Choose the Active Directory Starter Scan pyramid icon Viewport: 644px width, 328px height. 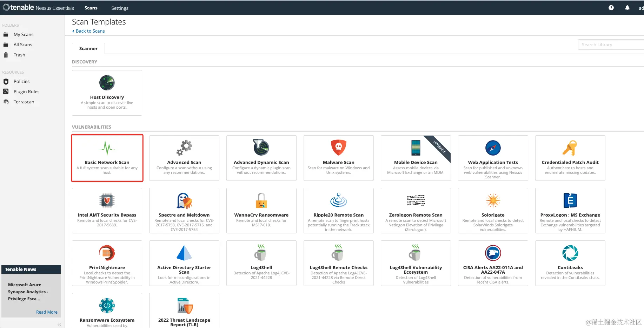[184, 253]
